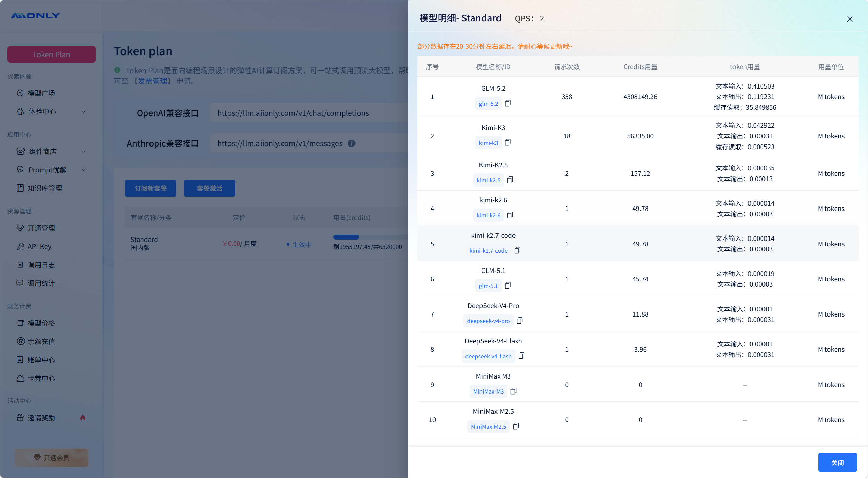Click the 订阅新套餐 button
Screen dimensions: 868x478
151,188
